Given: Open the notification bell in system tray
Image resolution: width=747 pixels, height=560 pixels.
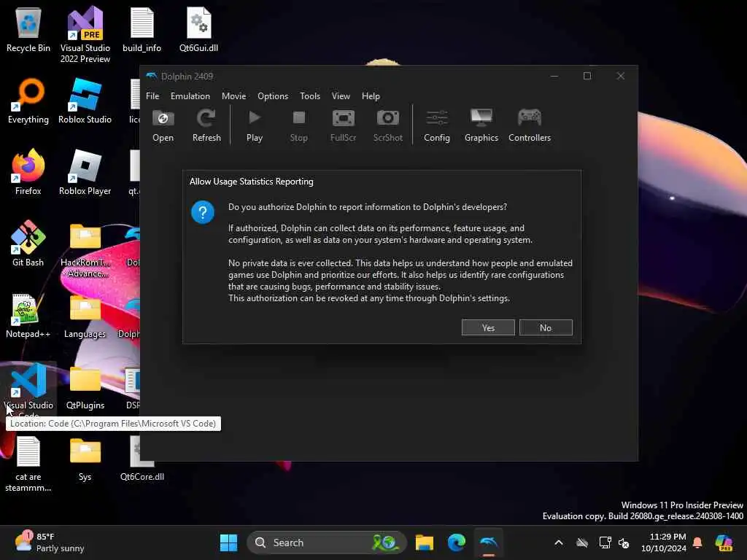Looking at the screenshot, I should (697, 542).
